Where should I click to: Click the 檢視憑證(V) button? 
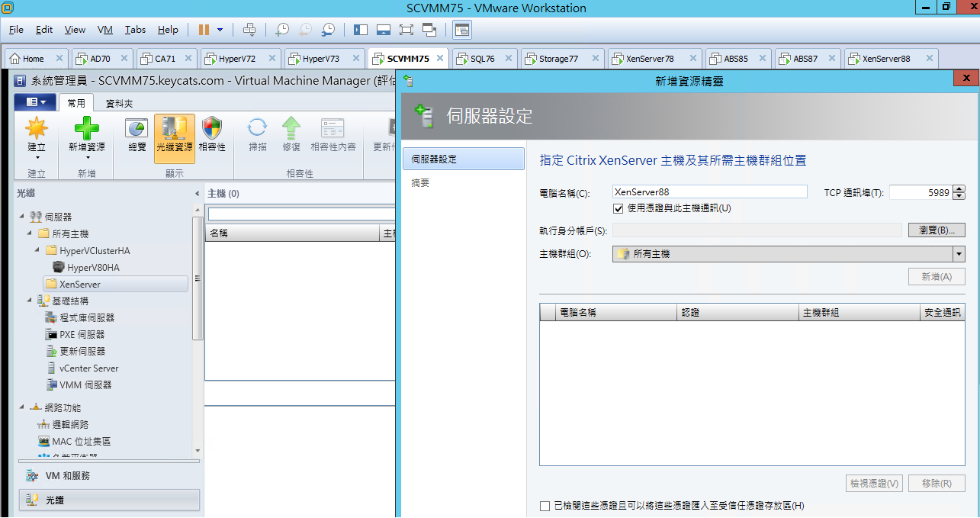pyautogui.click(x=874, y=483)
